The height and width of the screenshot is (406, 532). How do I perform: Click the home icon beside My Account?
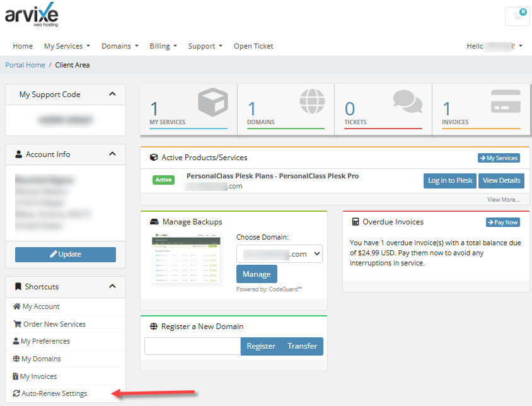click(x=16, y=306)
